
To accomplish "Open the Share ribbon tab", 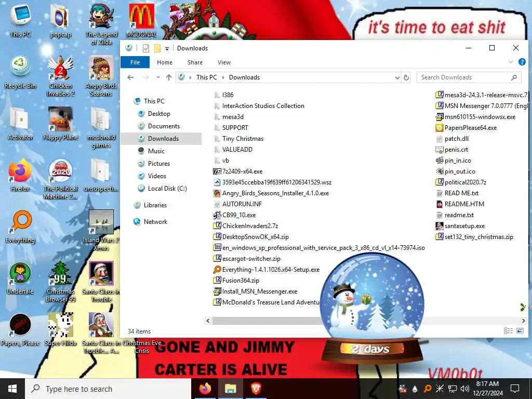I will 195,62.
